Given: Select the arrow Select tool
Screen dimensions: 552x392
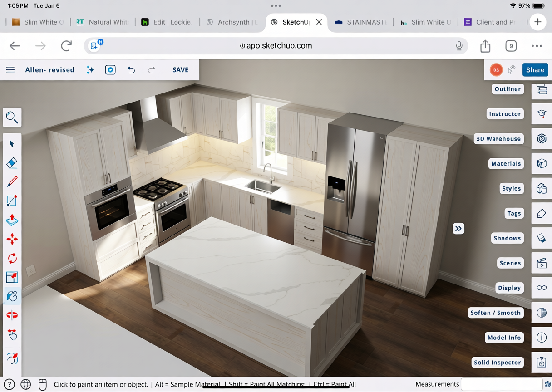Looking at the screenshot, I should (x=12, y=144).
